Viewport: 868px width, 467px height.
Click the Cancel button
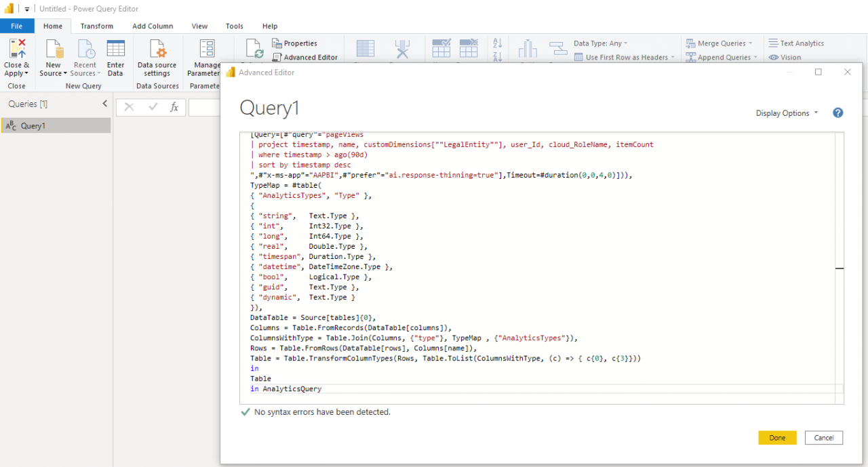point(823,437)
